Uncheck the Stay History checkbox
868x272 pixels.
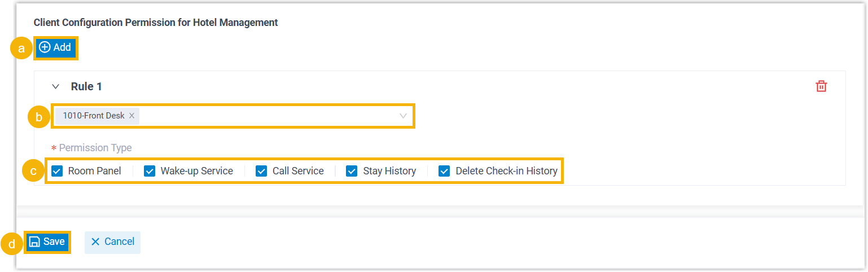pos(352,171)
